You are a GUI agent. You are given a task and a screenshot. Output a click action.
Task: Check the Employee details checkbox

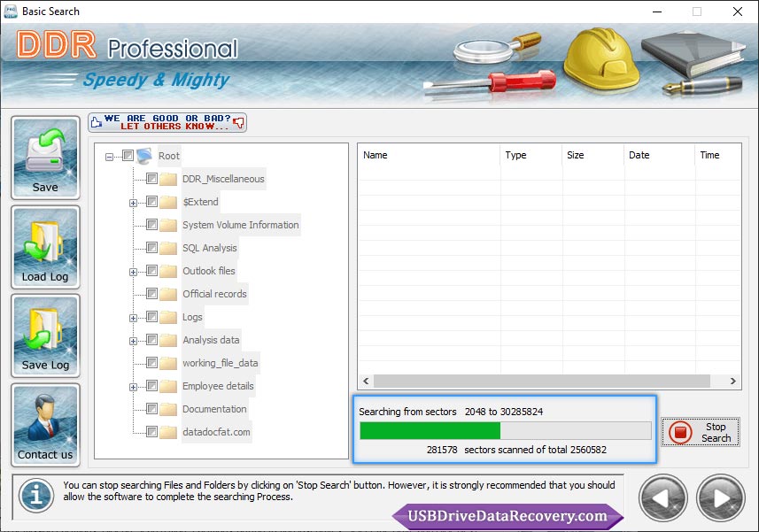pyautogui.click(x=151, y=385)
